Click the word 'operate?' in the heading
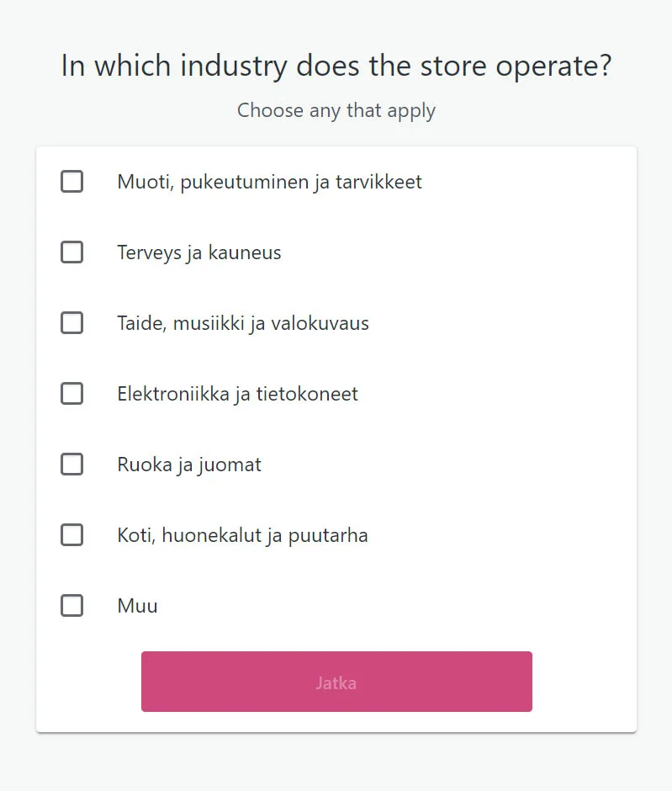This screenshot has width=672, height=791. [x=553, y=66]
